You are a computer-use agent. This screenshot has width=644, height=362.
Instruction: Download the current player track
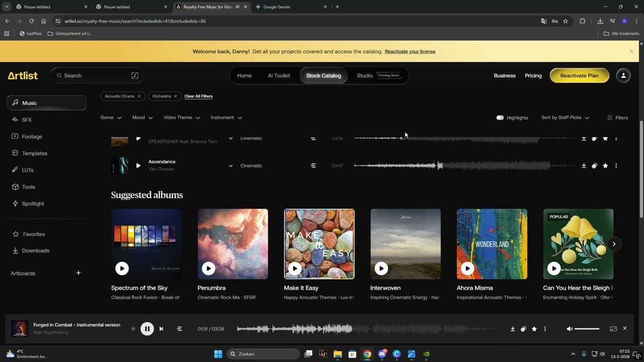tap(513, 329)
